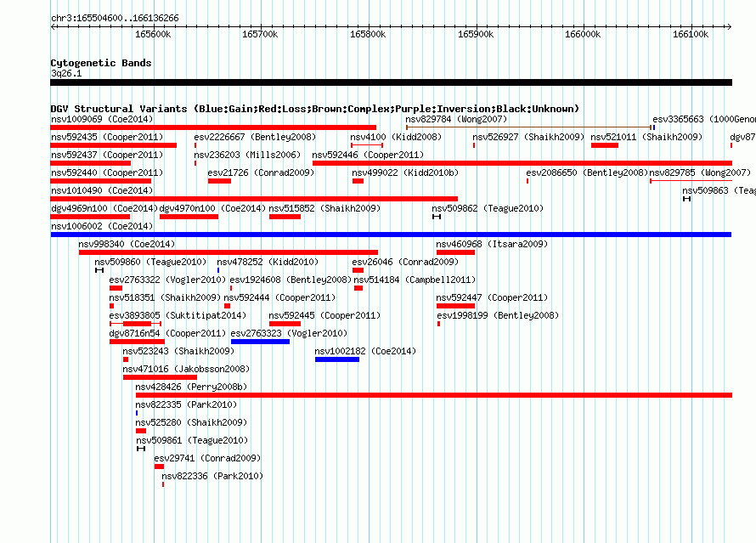Screen dimensions: 756x543
Task: Open nsv592444 (Cooper2011) variant
Action: coord(279,297)
